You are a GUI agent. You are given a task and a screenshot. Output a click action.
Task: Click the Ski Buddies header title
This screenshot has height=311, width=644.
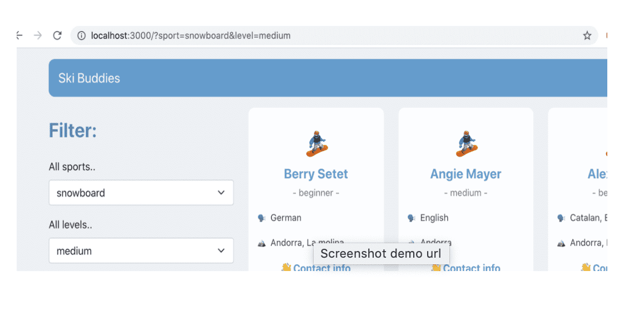(x=89, y=78)
